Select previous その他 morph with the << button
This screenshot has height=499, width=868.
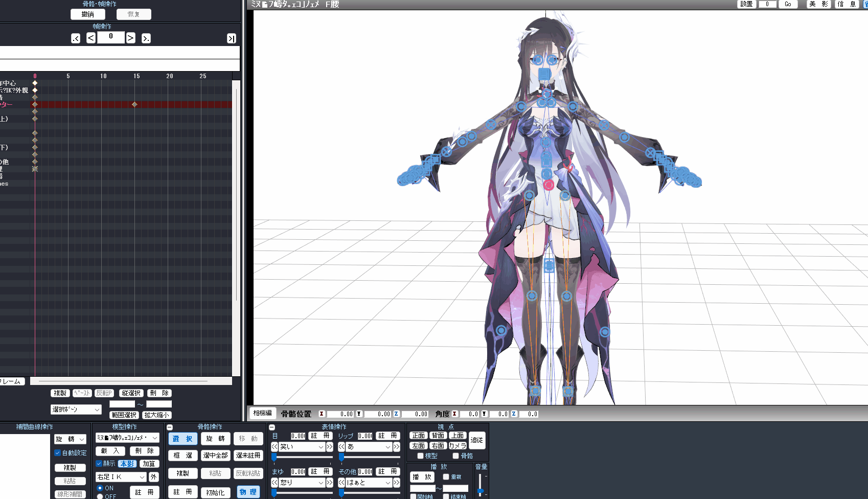tap(341, 483)
